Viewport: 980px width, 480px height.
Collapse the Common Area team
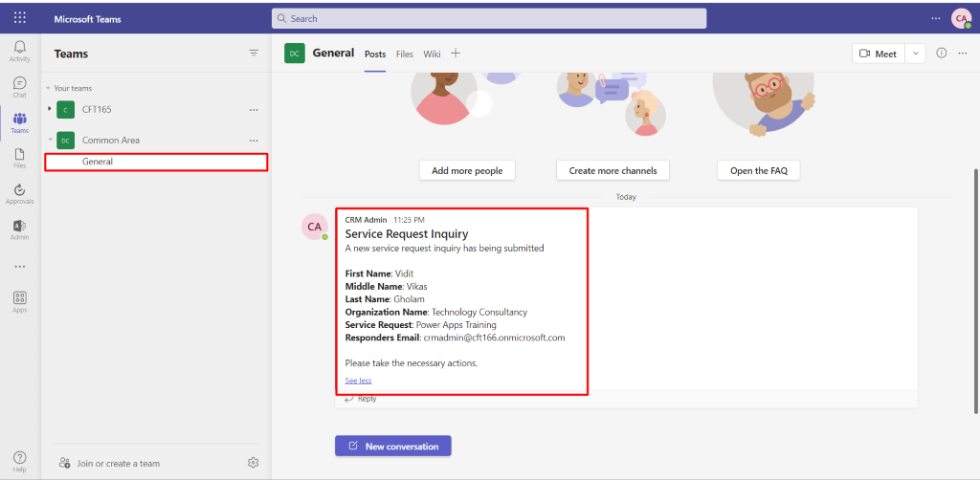[x=50, y=140]
